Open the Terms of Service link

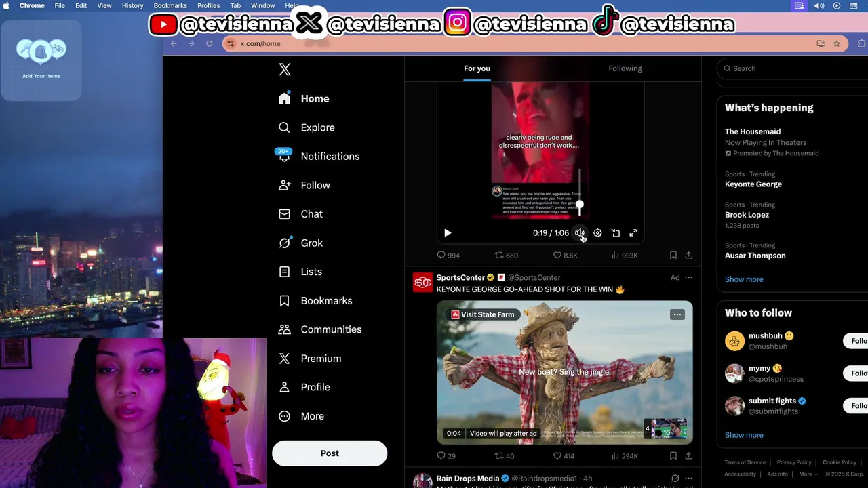point(745,462)
